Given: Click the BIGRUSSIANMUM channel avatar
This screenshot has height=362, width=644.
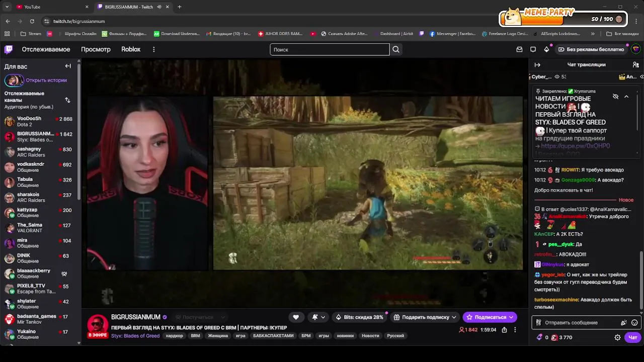Looking at the screenshot, I should pyautogui.click(x=98, y=326).
